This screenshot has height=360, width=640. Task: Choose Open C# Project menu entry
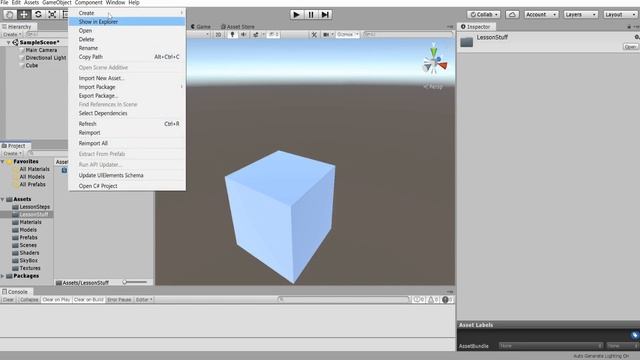click(127, 186)
